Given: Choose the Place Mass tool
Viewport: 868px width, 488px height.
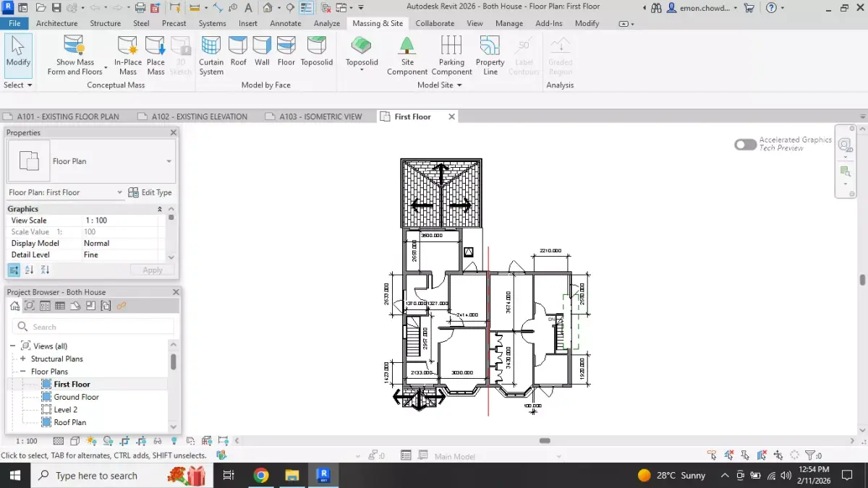Looking at the screenshot, I should [156, 56].
